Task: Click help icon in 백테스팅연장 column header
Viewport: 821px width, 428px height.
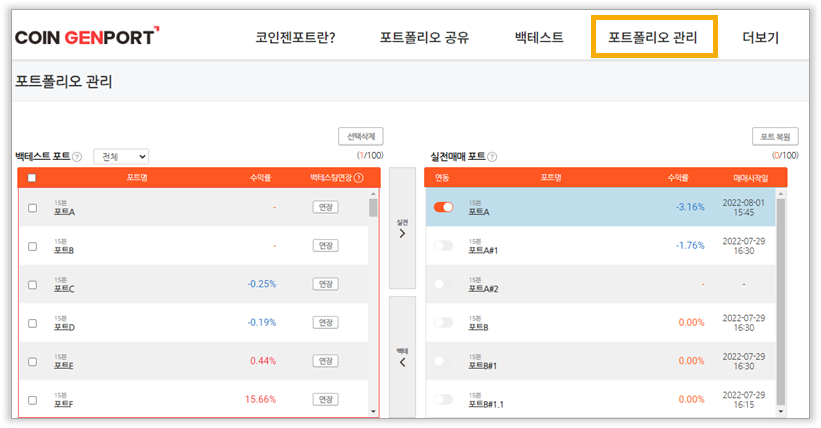Action: tap(359, 178)
